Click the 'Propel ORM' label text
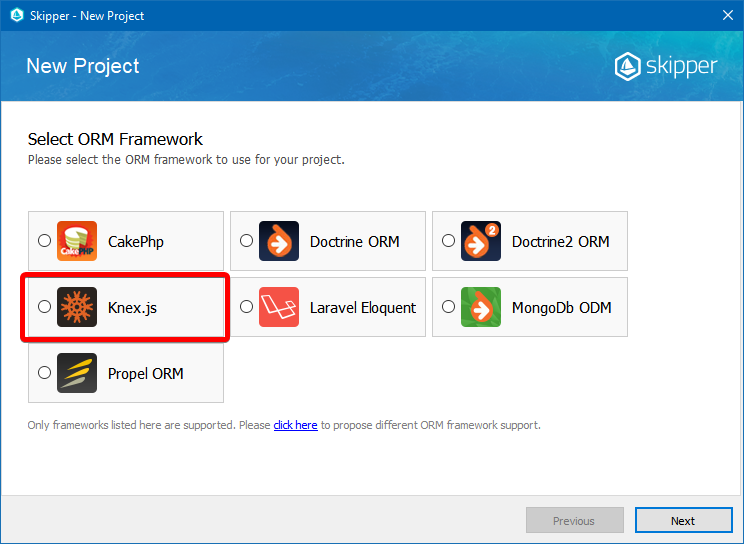Screen dimensions: 744x544 pyautogui.click(x=146, y=374)
